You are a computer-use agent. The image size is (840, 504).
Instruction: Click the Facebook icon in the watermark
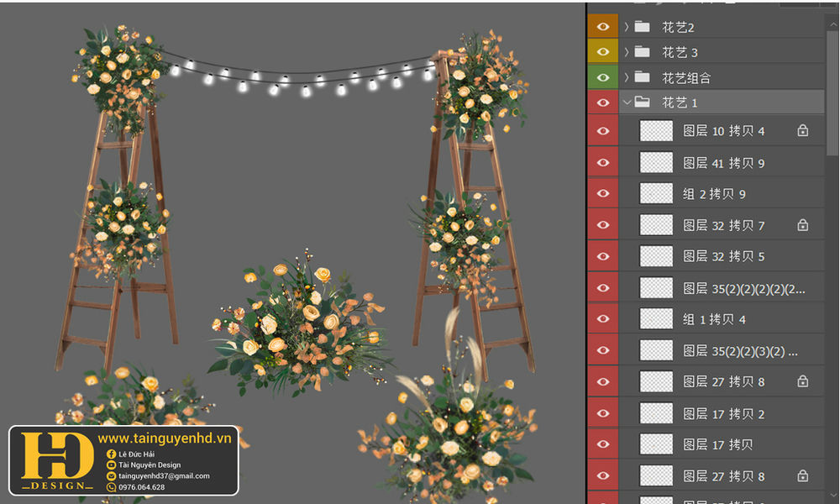click(x=111, y=454)
